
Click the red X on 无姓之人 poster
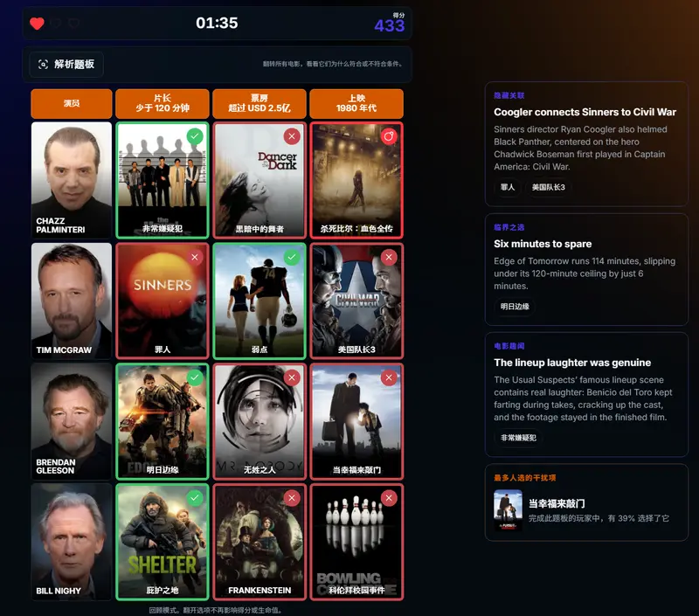pos(292,377)
